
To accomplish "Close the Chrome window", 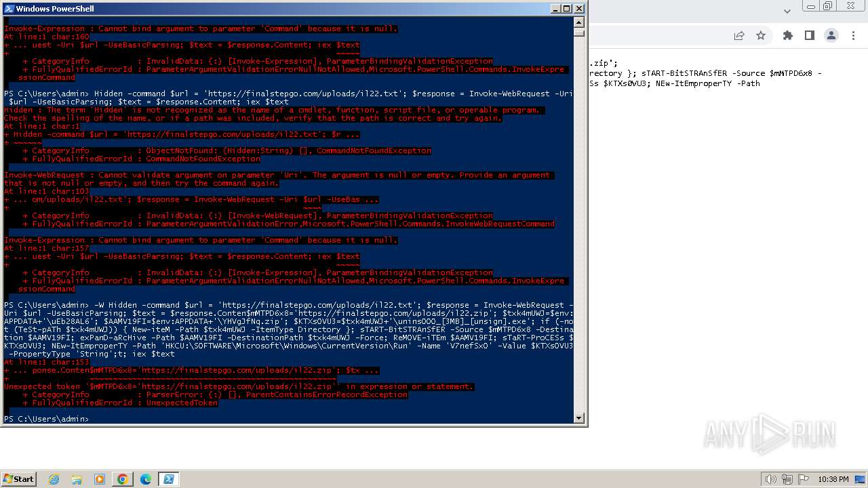I will click(x=850, y=5).
